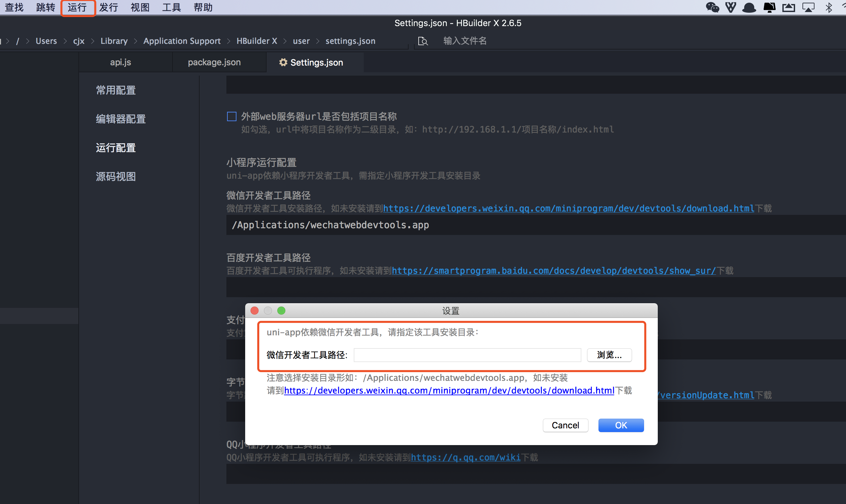846x504 pixels.
Task: Enable 外部web服务器url是否包括项目名称 checkbox
Action: (231, 117)
